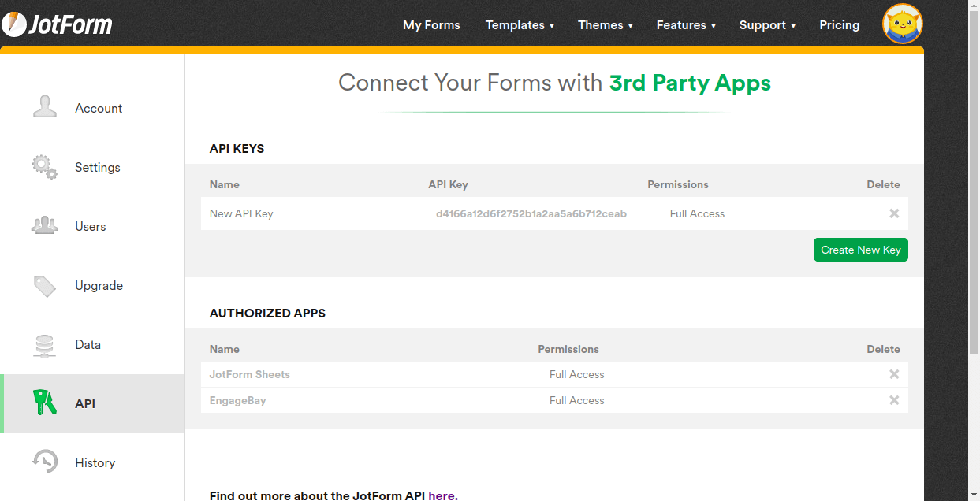The width and height of the screenshot is (980, 501).
Task: Go to My Forms
Action: [431, 25]
